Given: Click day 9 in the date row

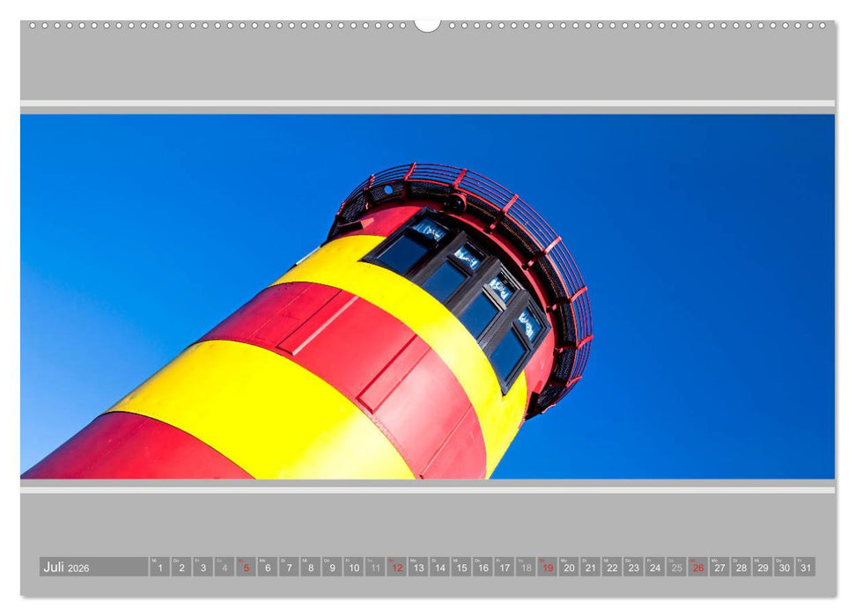Looking at the screenshot, I should [x=332, y=568].
